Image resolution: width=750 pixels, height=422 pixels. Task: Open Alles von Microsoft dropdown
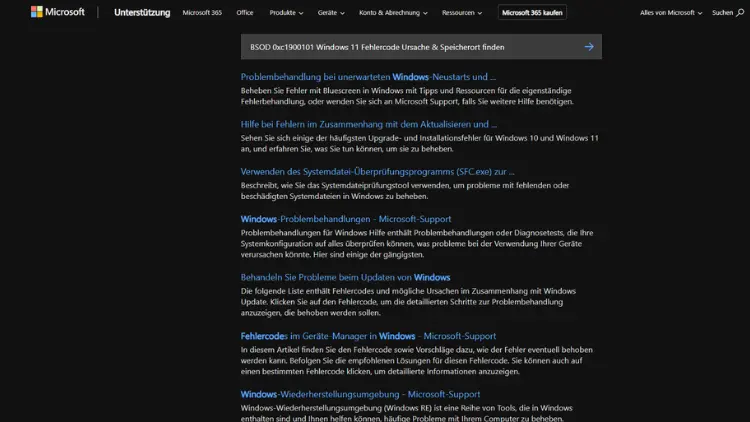671,13
